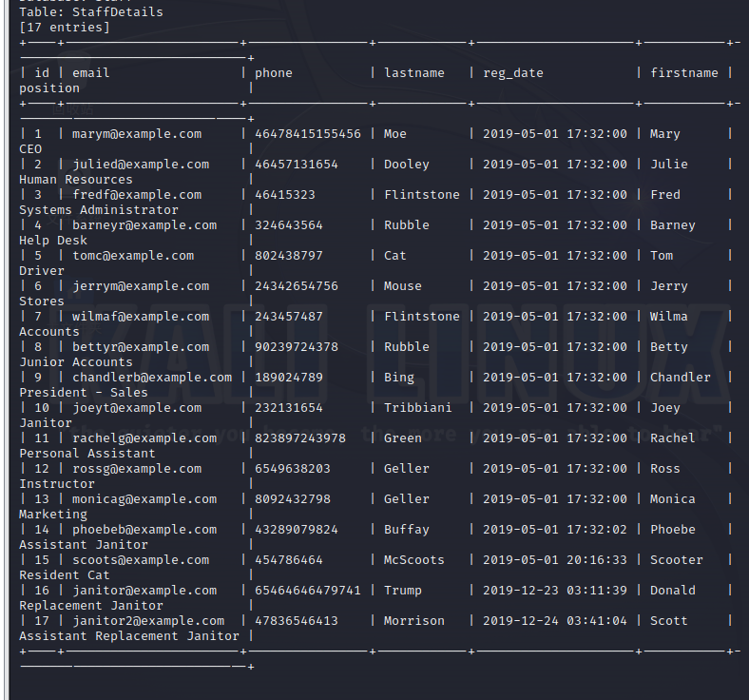Select rossg@example.com email

[x=137, y=469]
